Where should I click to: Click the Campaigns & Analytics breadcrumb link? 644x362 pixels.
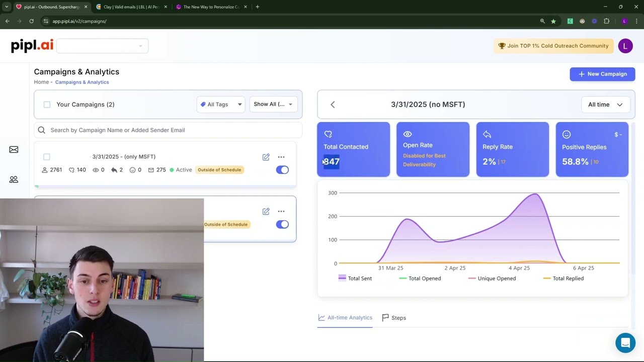(x=82, y=82)
